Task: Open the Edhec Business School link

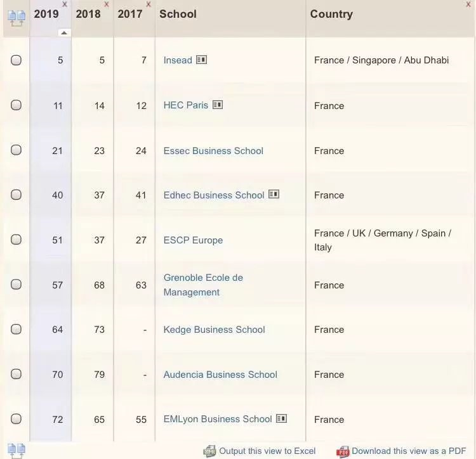Action: point(214,195)
